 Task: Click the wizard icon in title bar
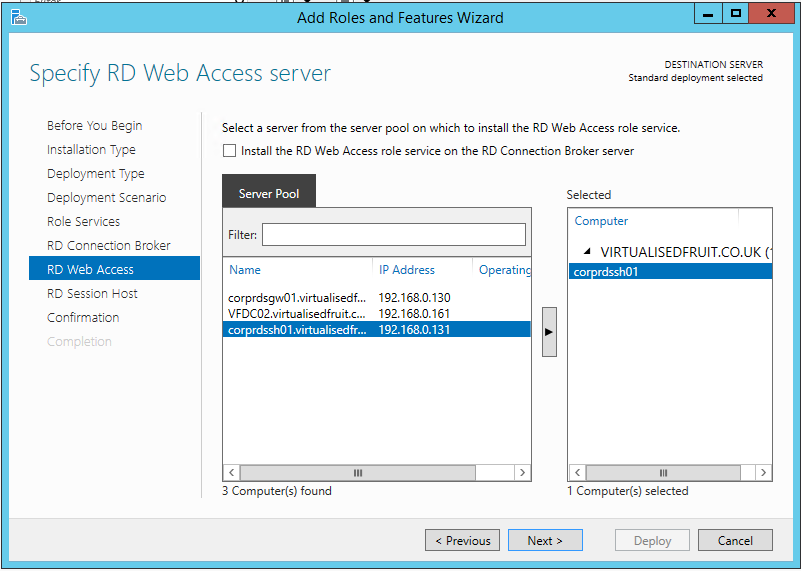click(x=18, y=17)
